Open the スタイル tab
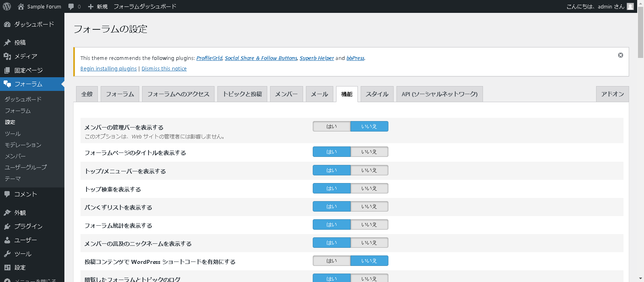This screenshot has width=644, height=282. coord(377,94)
